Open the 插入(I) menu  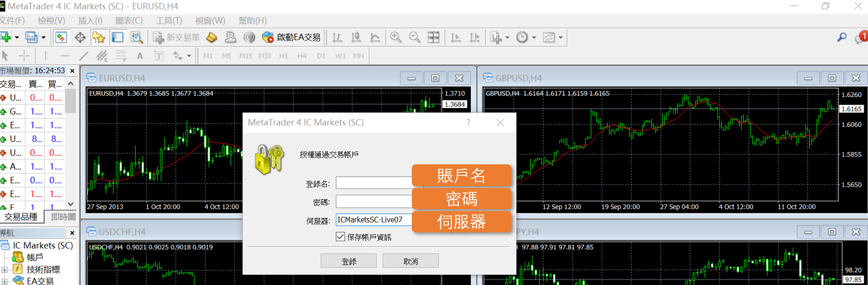(x=90, y=21)
